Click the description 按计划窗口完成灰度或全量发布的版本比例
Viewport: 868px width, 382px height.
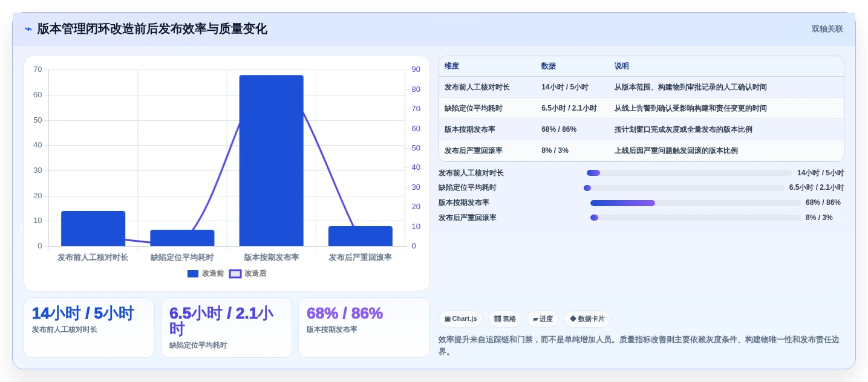pos(684,129)
